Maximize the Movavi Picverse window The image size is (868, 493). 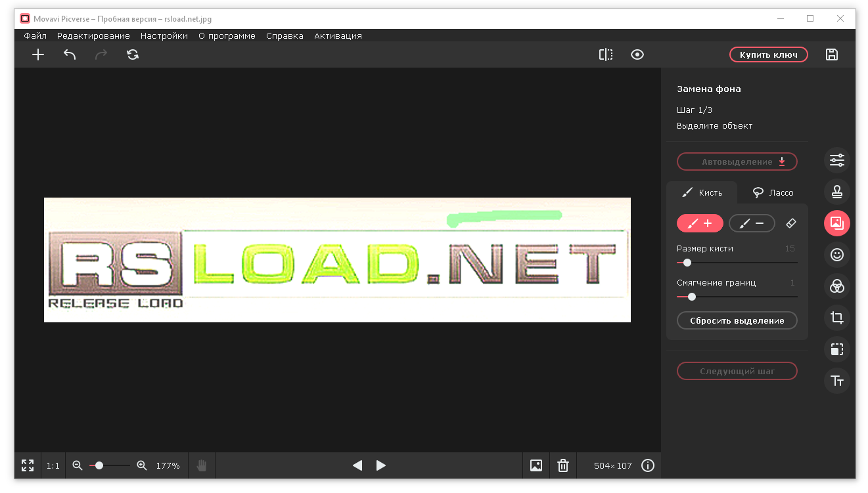[810, 19]
